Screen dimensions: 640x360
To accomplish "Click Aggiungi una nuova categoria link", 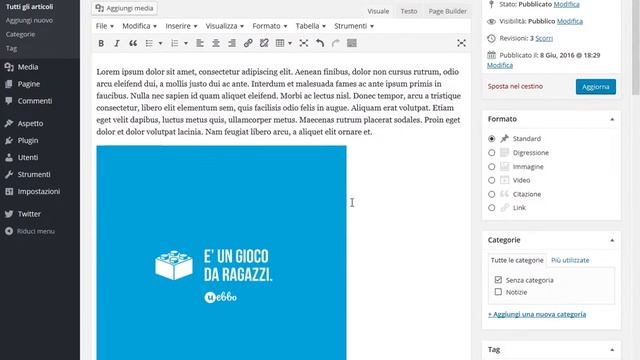I will coord(537,314).
